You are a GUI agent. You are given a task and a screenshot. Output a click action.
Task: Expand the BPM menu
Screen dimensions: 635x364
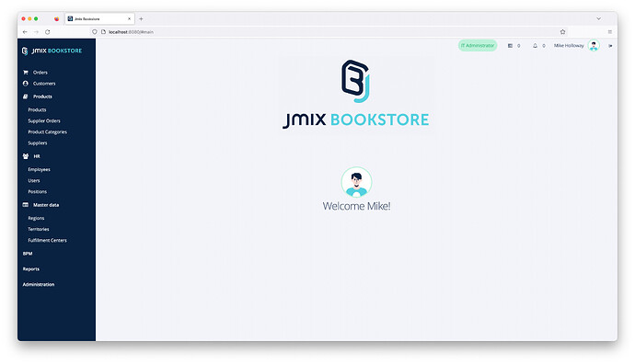click(28, 254)
